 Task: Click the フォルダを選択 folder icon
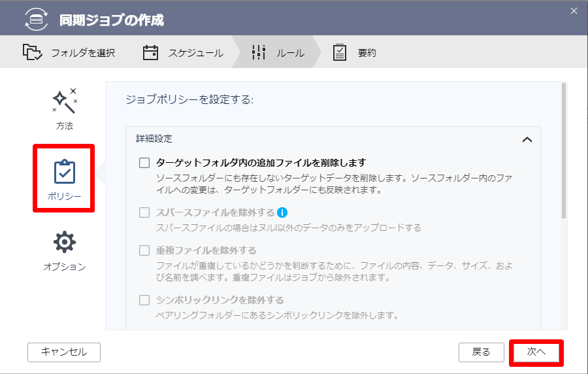tap(32, 52)
